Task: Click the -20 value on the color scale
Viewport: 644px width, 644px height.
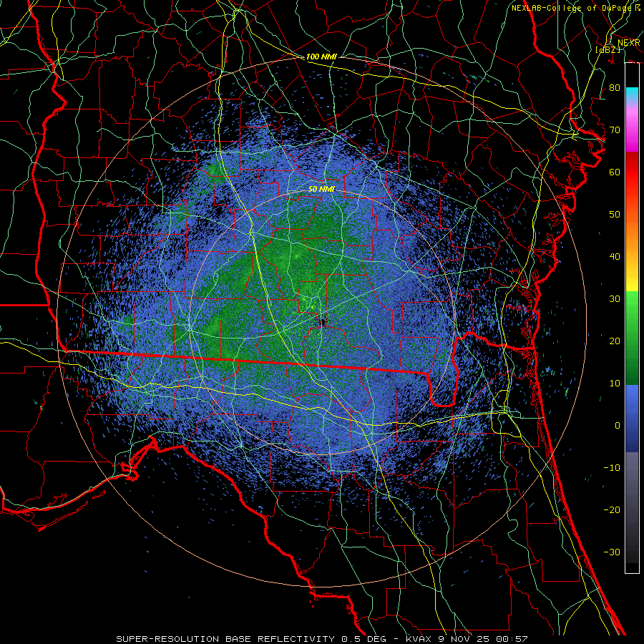Action: pyautogui.click(x=612, y=510)
